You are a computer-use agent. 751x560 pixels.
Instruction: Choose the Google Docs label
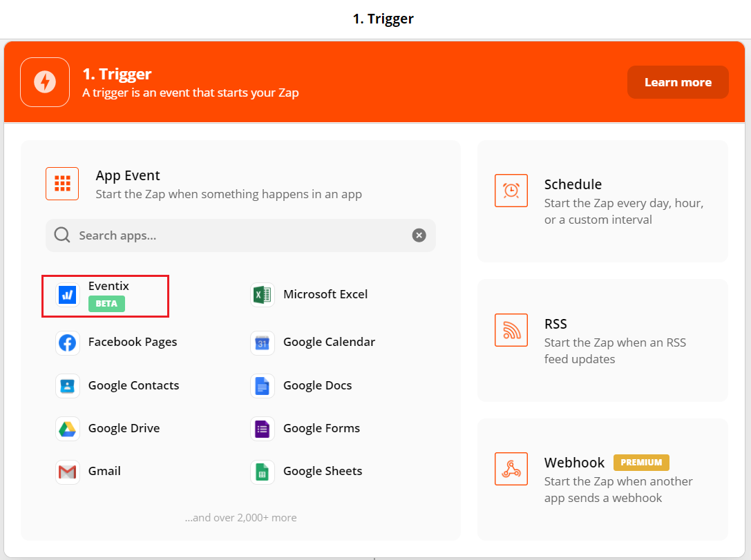tap(318, 385)
